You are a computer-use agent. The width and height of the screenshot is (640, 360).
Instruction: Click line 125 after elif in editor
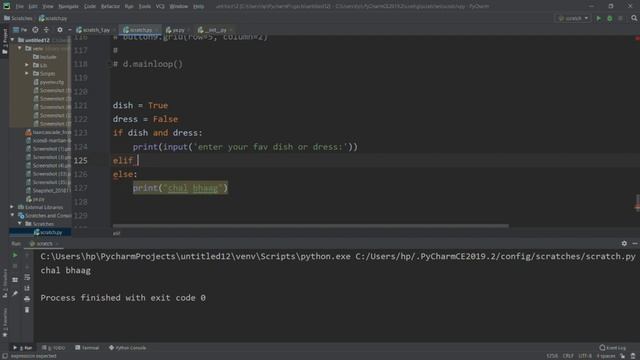(138, 160)
